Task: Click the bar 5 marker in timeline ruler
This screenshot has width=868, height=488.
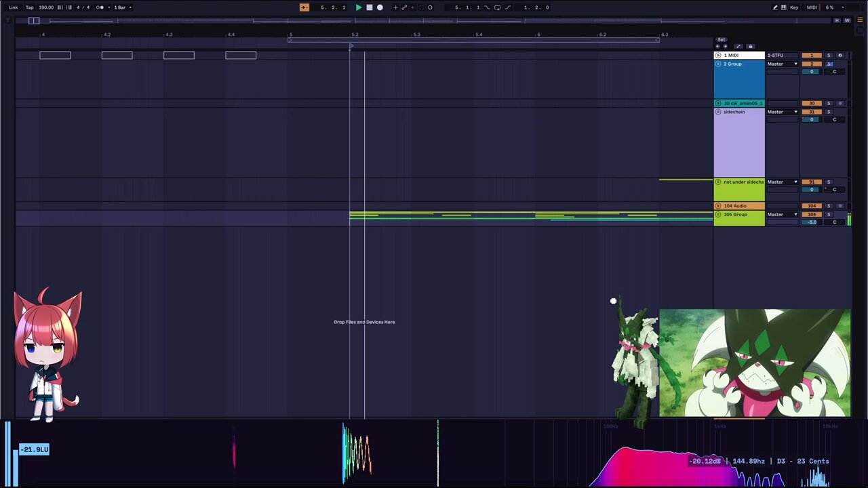Action: click(x=291, y=35)
